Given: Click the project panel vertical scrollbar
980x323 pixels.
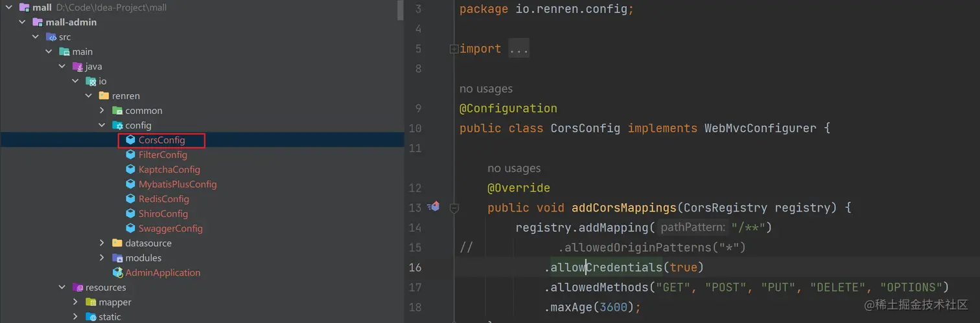Looking at the screenshot, I should (x=401, y=10).
